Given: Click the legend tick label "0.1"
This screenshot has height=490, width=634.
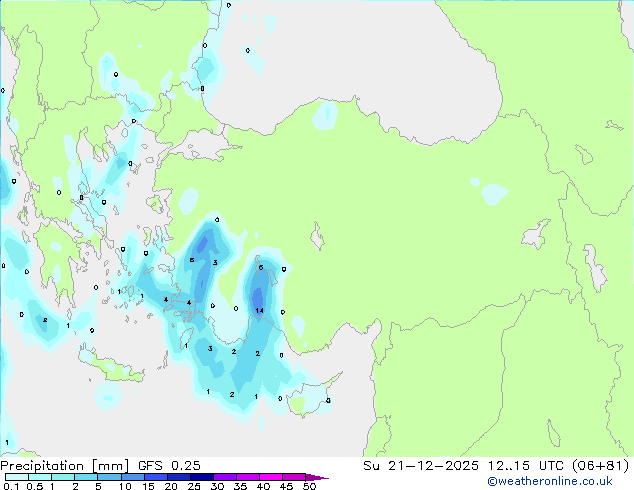Looking at the screenshot, I should [11, 486].
